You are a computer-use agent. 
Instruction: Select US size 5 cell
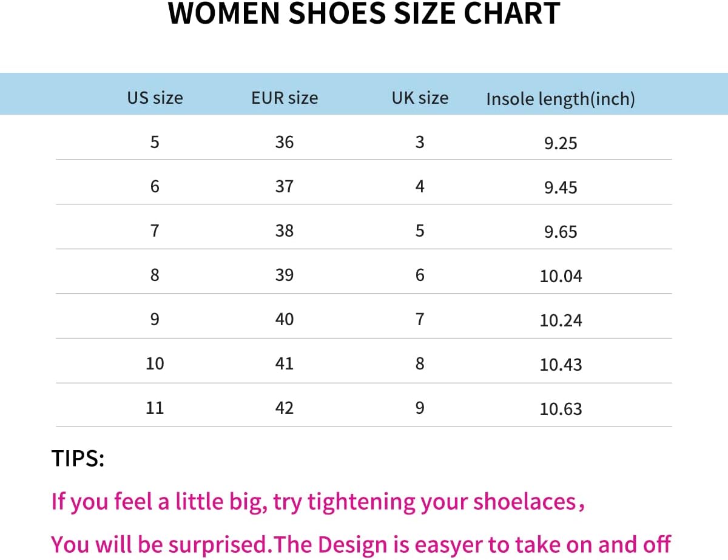[x=155, y=142]
